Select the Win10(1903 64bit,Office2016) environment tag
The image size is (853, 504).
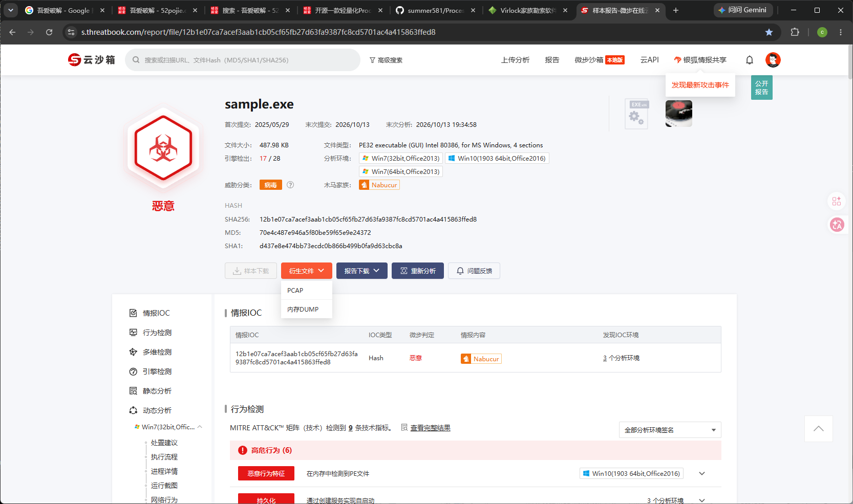pyautogui.click(x=497, y=158)
